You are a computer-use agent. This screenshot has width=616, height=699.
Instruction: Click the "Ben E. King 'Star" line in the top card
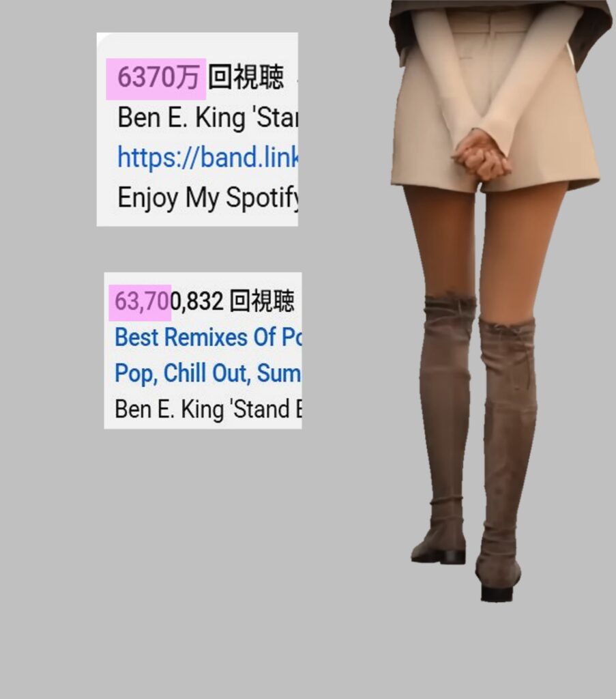coord(207,118)
